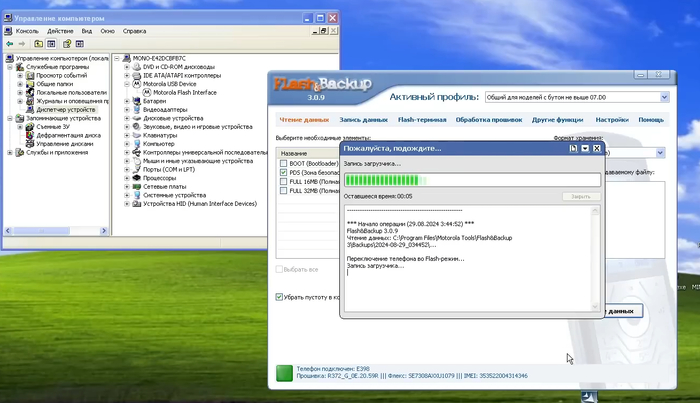Check the BOOT (Bootloader) checkbox

coord(284,163)
